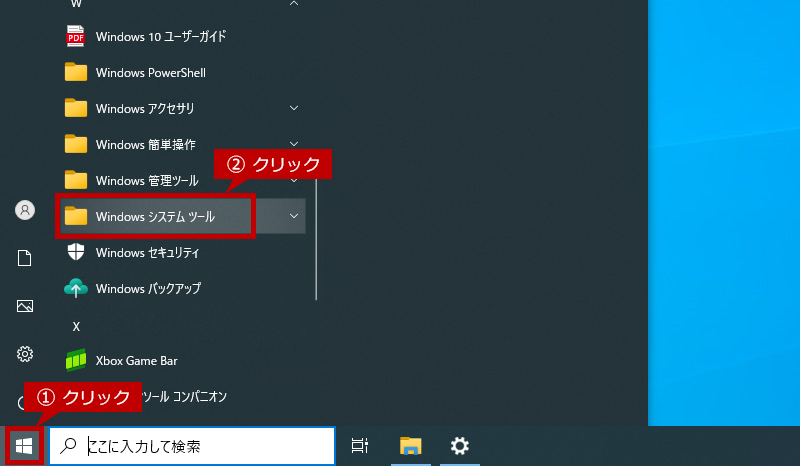Click the Windows 管理ツール folder icon
The width and height of the screenshot is (800, 466).
click(x=76, y=180)
